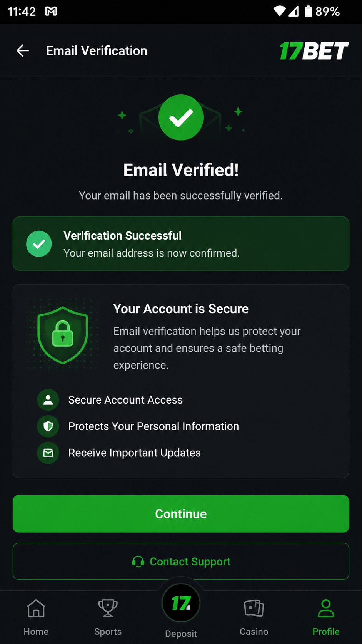The image size is (362, 644).
Task: Click the Verification Successful check icon
Action: point(39,244)
